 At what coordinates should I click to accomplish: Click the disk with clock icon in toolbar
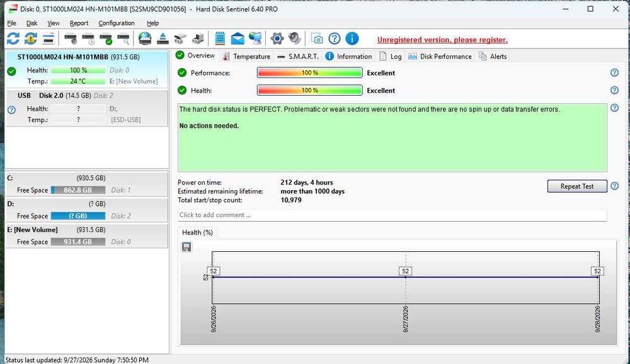pyautogui.click(x=88, y=38)
